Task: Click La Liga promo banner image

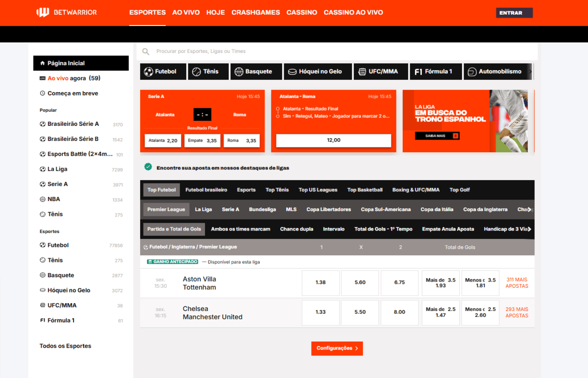Action: pyautogui.click(x=465, y=121)
